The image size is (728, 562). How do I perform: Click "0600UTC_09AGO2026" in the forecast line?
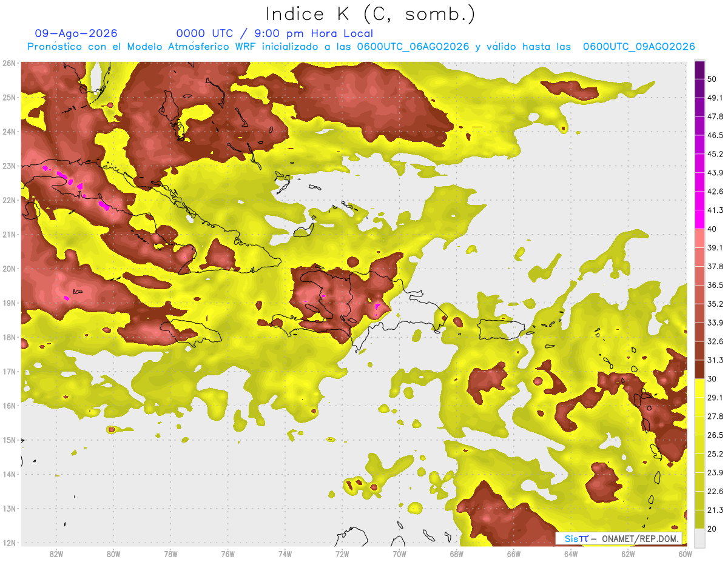point(639,47)
